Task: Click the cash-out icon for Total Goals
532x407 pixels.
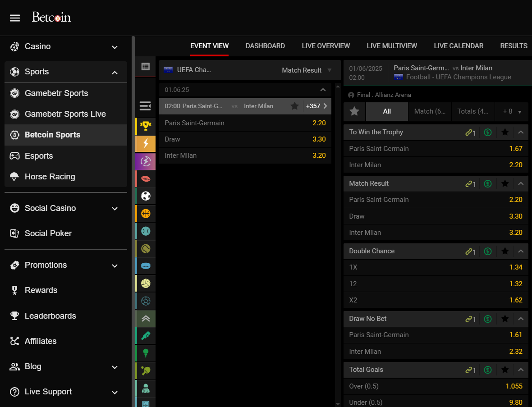Action: point(487,370)
